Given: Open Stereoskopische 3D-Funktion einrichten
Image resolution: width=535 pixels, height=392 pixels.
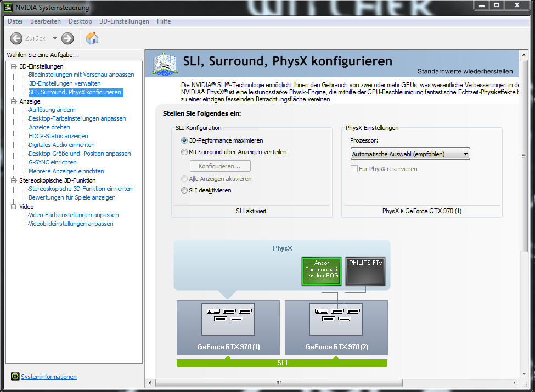Looking at the screenshot, I should [81, 189].
